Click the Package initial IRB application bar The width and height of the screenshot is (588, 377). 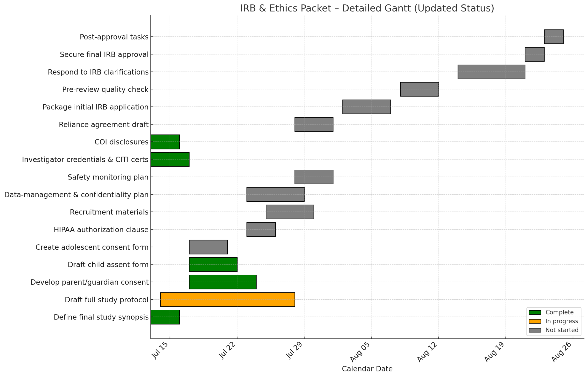pos(366,107)
